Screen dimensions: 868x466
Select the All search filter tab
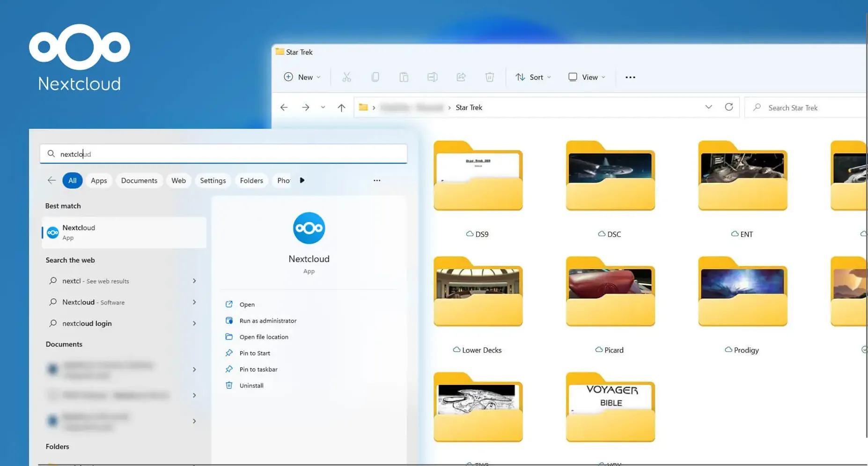point(73,180)
